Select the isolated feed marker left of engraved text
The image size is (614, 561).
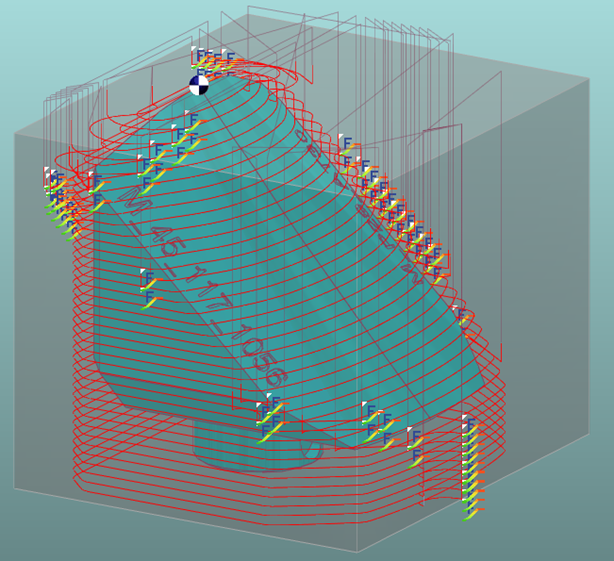[148, 289]
